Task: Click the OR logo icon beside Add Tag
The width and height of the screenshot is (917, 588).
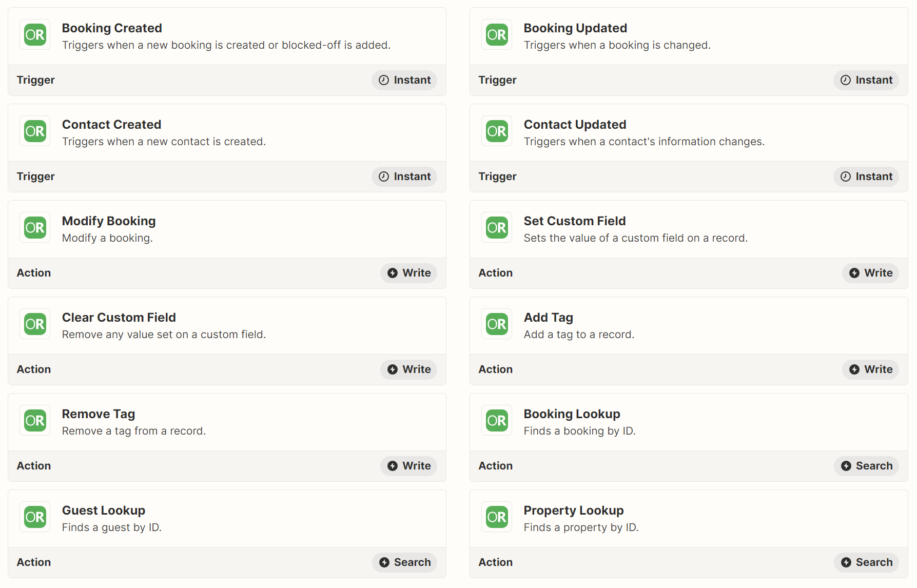Action: 497,324
